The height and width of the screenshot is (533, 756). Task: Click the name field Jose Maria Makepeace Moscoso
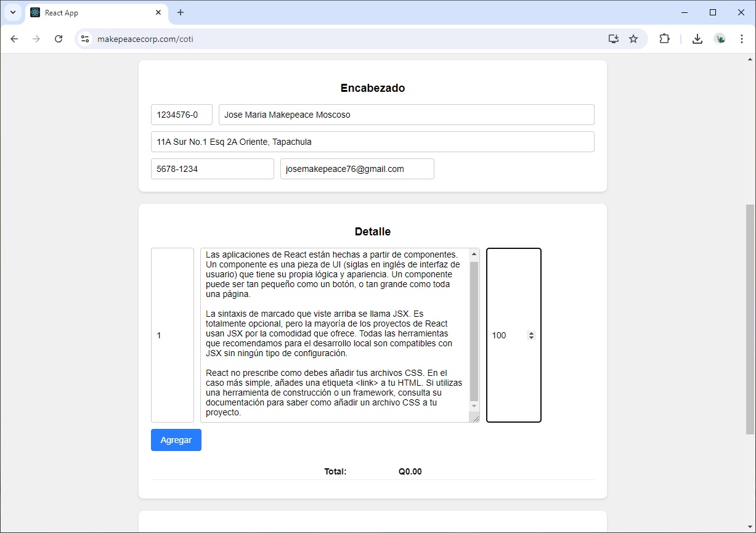(407, 115)
